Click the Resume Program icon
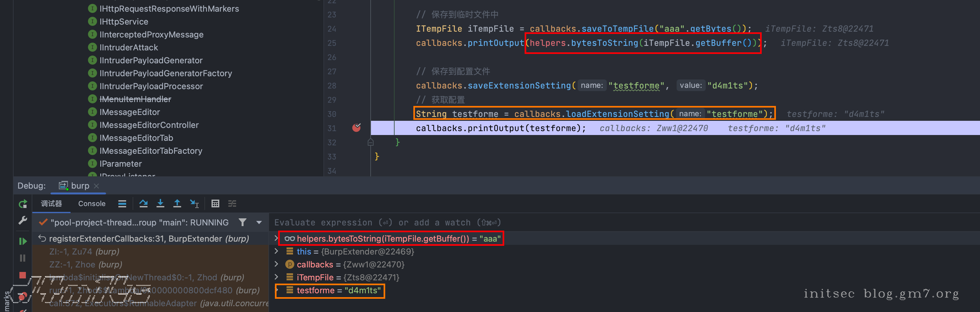Screen dimensions: 980x312 (23, 241)
